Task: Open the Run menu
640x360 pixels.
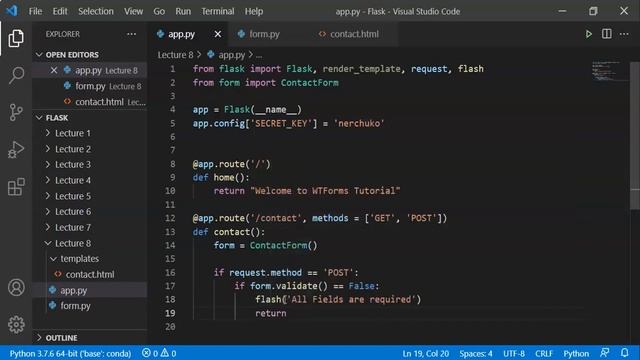Action: click(x=183, y=11)
